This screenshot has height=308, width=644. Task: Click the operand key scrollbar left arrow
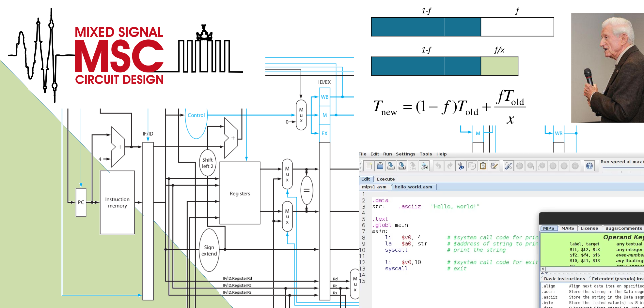pyautogui.click(x=543, y=269)
